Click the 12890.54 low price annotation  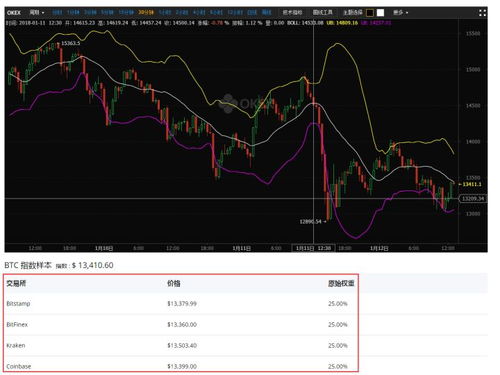[x=311, y=221]
